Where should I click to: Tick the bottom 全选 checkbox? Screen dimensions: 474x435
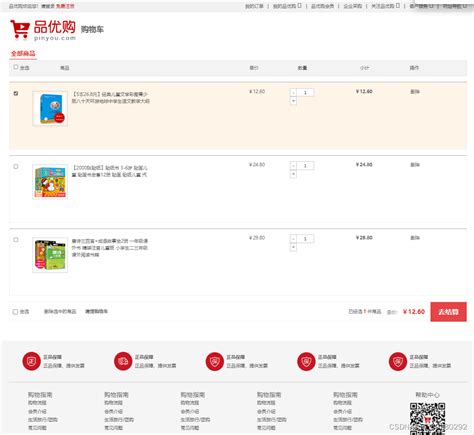coord(15,312)
